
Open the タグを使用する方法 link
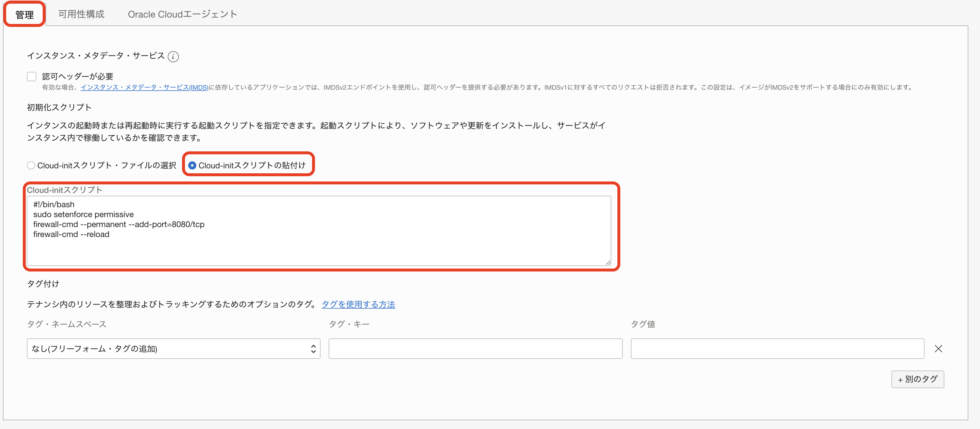pos(358,305)
